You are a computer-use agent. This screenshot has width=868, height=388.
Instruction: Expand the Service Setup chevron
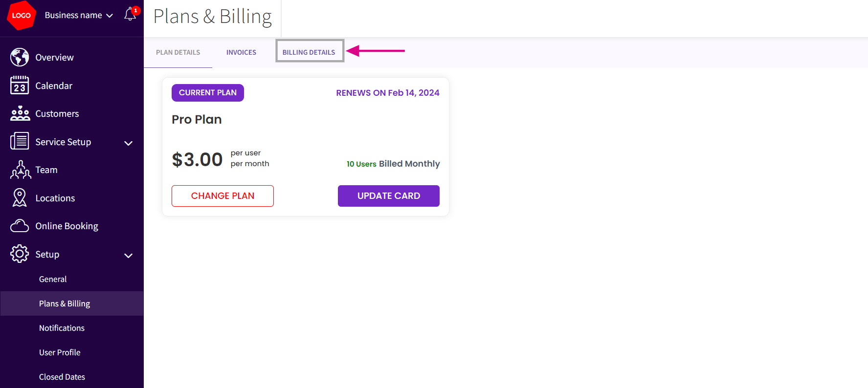pyautogui.click(x=128, y=143)
